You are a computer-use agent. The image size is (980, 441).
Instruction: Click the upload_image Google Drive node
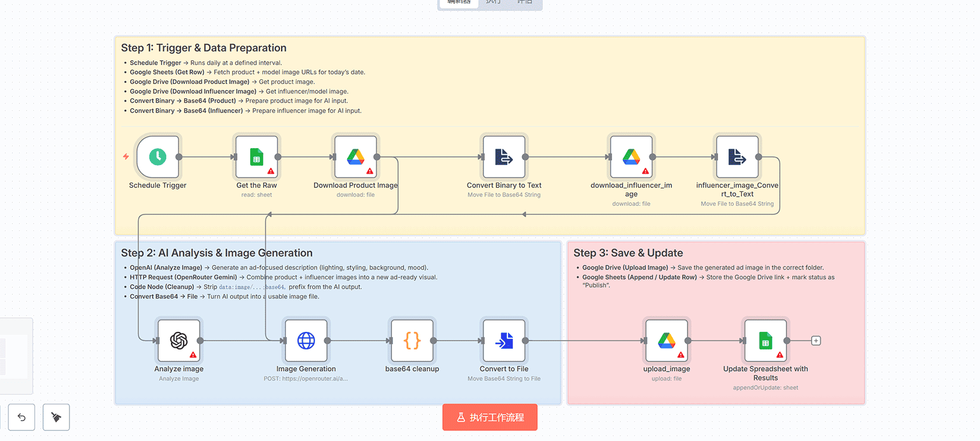pyautogui.click(x=666, y=341)
